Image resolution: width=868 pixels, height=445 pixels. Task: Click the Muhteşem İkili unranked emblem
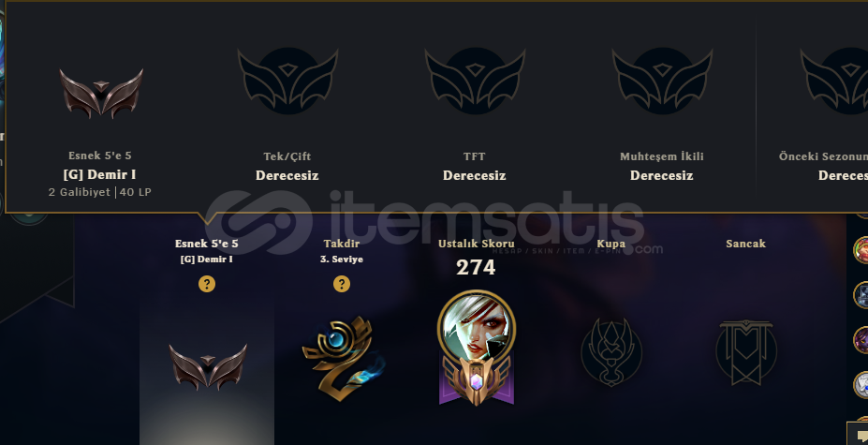(x=662, y=81)
